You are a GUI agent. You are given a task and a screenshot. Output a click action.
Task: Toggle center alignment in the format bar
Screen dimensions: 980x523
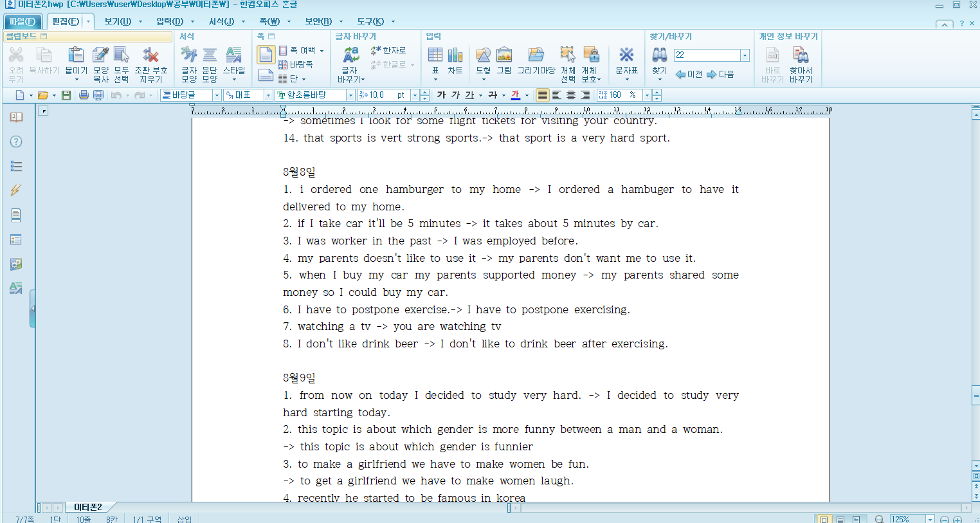click(x=571, y=95)
